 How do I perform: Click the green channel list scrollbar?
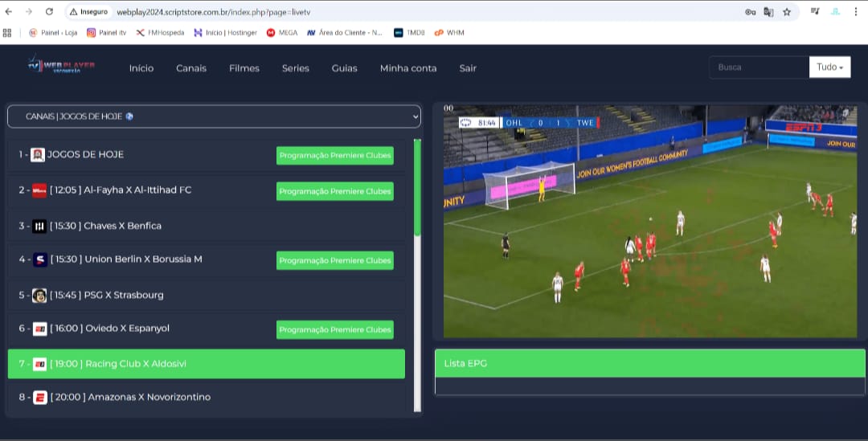coord(417,187)
